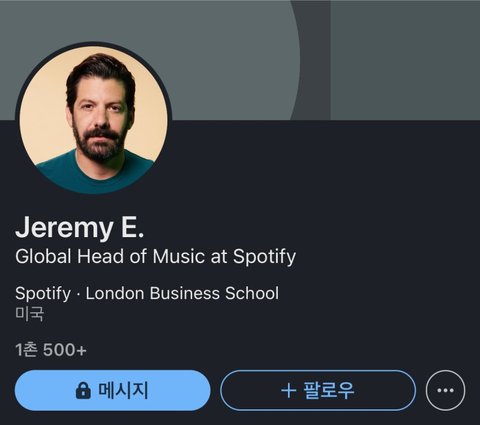Follow Jeremy using the 팔로우 button
Screen dimensions: 480x425
[318, 390]
